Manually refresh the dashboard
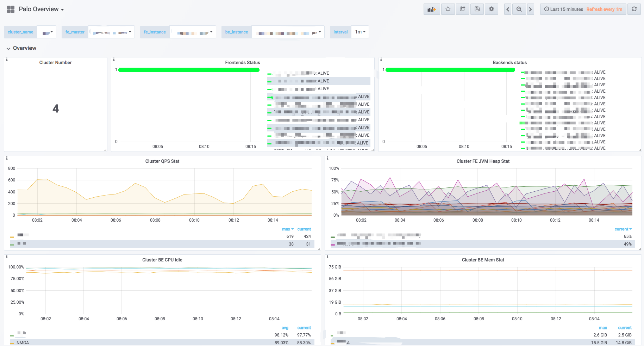 pos(634,9)
